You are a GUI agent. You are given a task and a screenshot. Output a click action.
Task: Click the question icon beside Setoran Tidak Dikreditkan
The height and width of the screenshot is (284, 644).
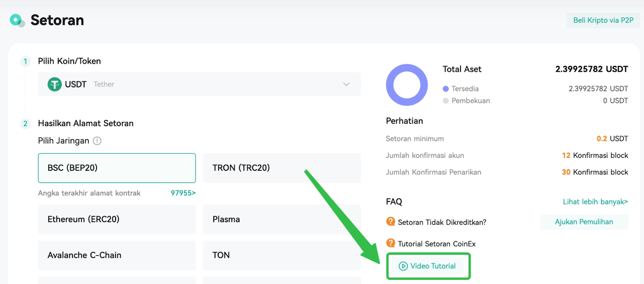pos(390,222)
